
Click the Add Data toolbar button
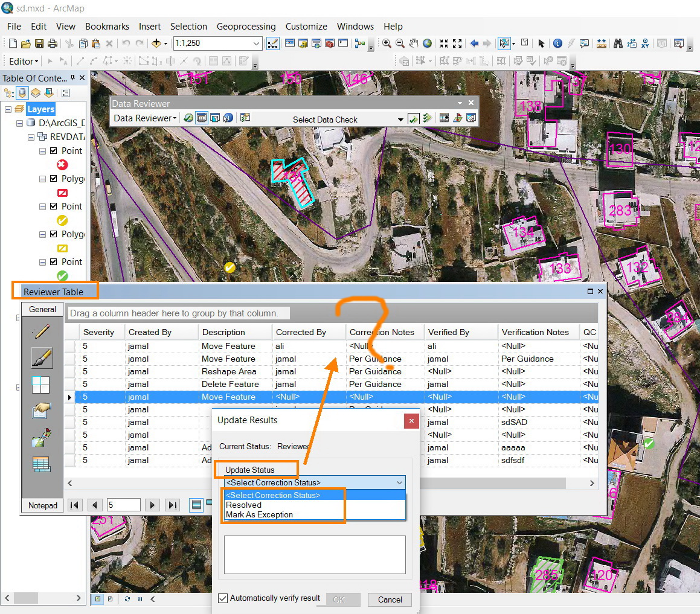pos(157,43)
